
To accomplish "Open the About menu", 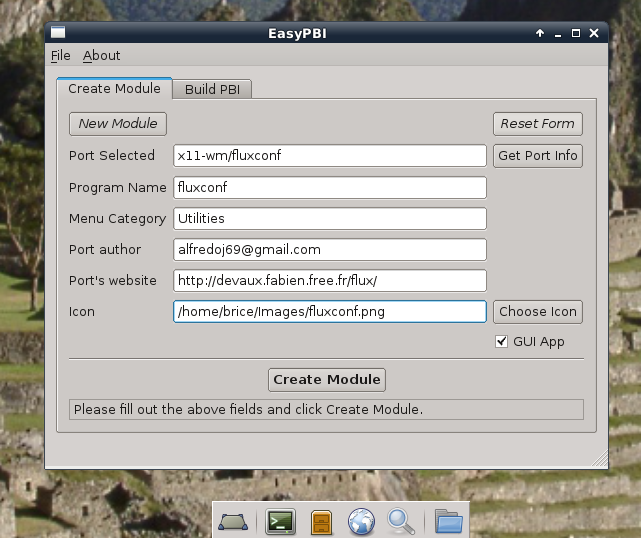I will click(101, 56).
